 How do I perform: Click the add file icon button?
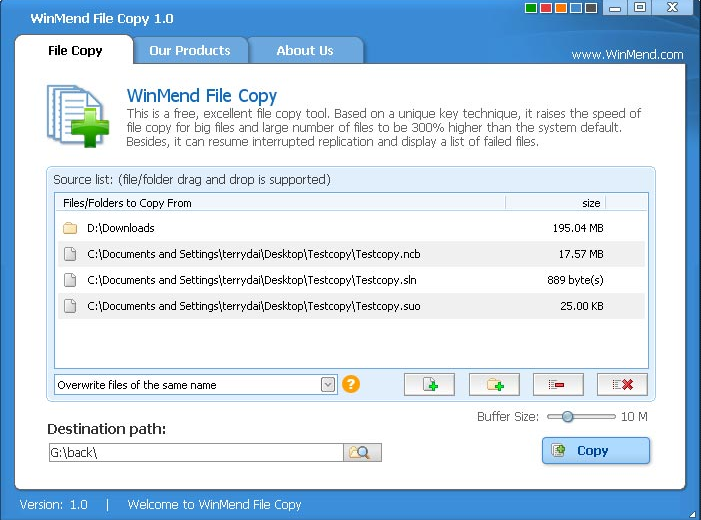click(429, 385)
